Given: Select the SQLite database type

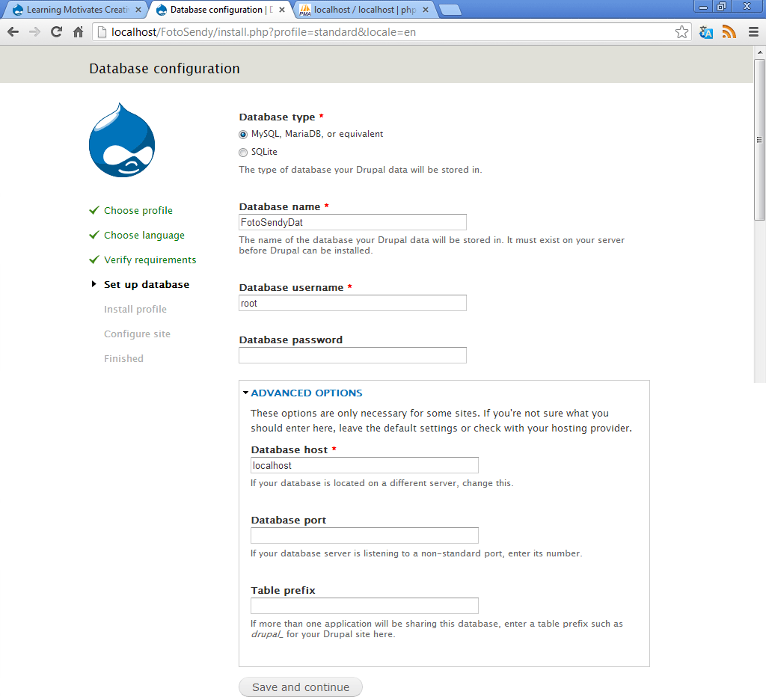Looking at the screenshot, I should 243,153.
